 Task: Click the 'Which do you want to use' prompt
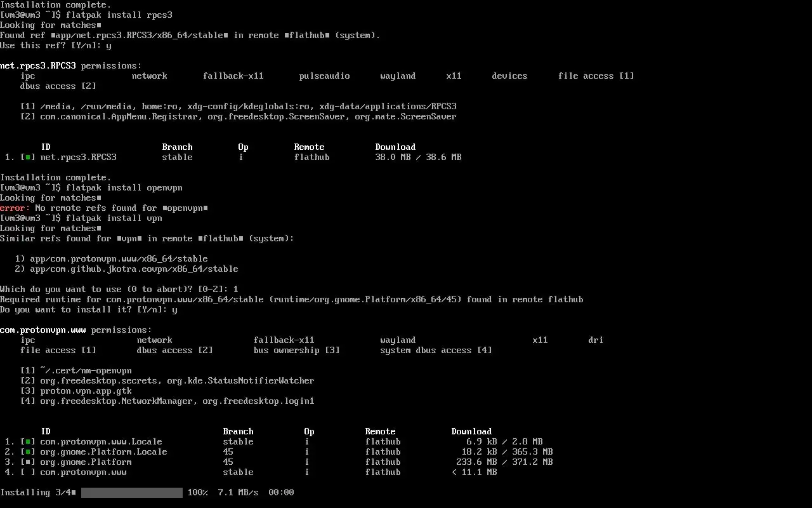tap(119, 290)
